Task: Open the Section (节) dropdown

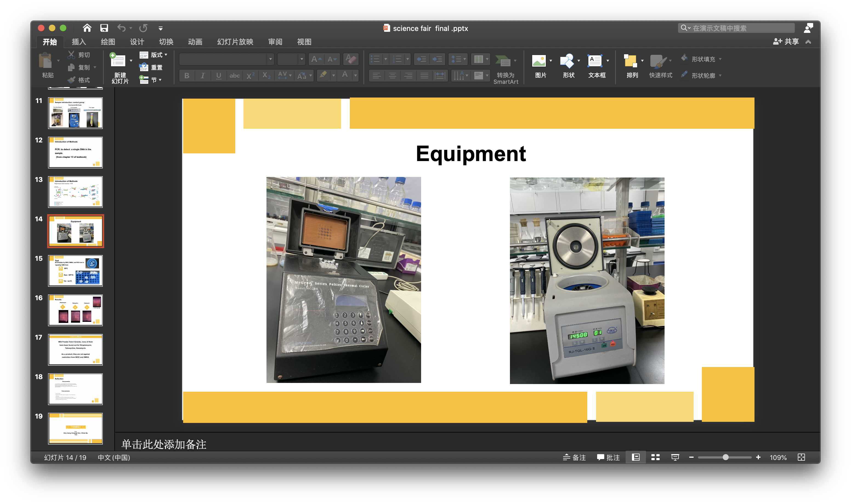Action: click(x=151, y=80)
